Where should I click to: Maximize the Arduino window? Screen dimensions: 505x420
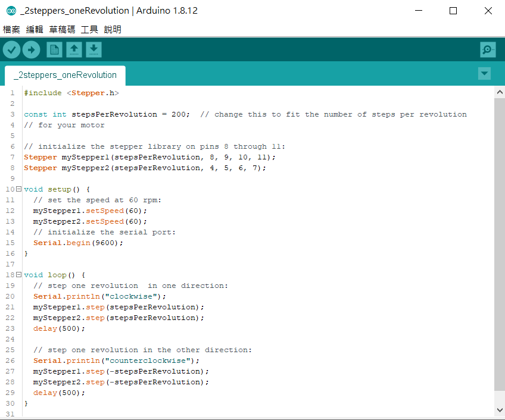[453, 11]
